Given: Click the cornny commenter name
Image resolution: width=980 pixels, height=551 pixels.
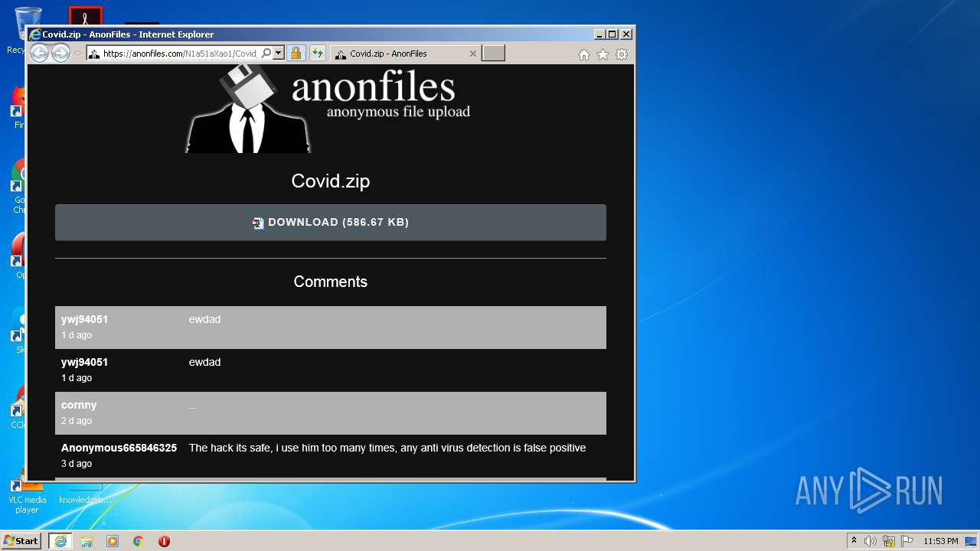Looking at the screenshot, I should 79,405.
